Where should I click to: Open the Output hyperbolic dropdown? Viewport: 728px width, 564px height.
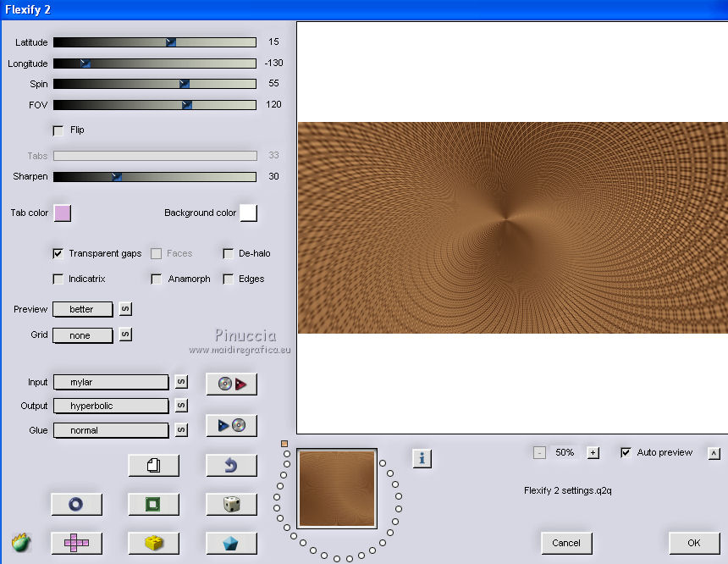pos(111,406)
